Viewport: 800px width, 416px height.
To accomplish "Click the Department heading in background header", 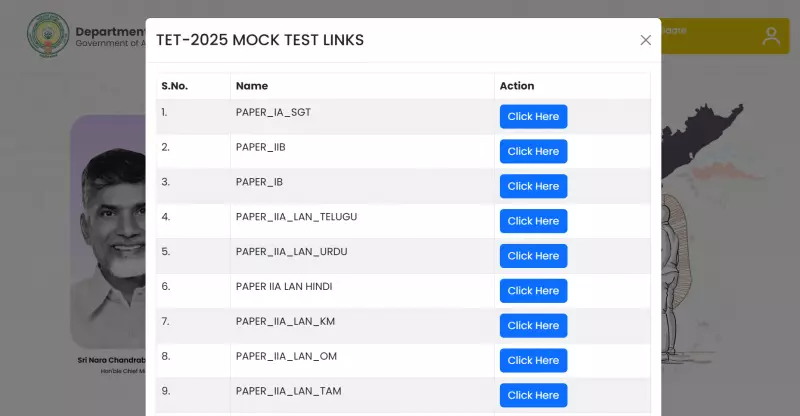I will [x=110, y=31].
